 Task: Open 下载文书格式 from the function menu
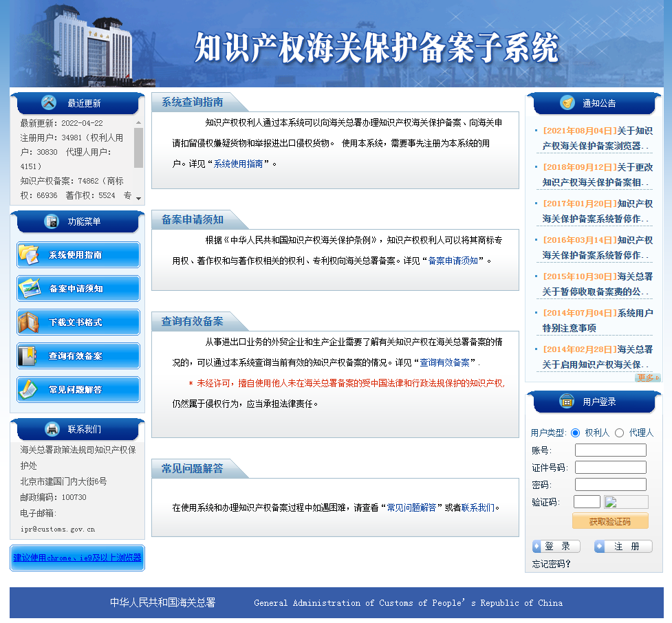point(77,322)
